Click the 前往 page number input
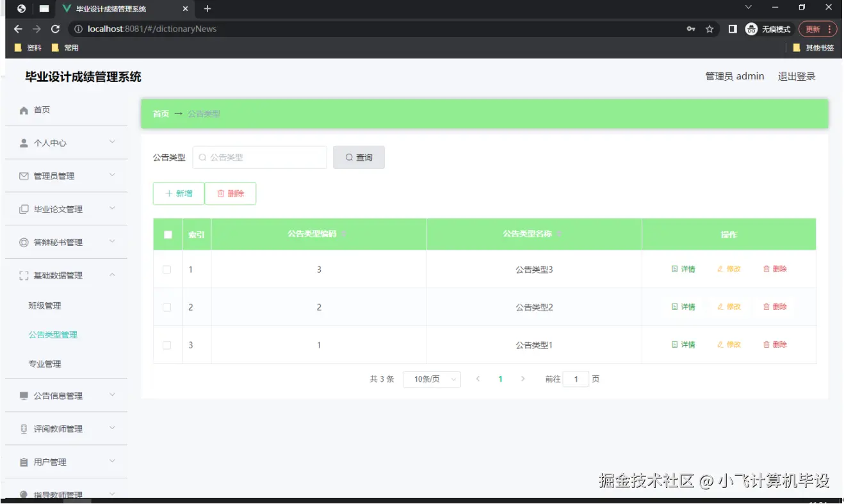Screen dimensions: 844x504 (576, 379)
